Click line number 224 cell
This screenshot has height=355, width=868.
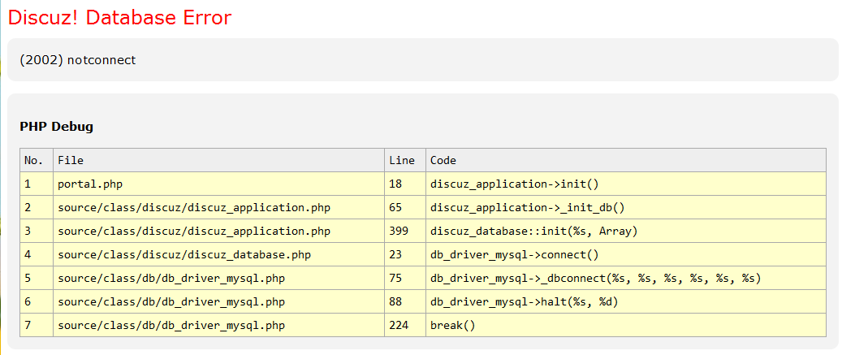point(405,325)
